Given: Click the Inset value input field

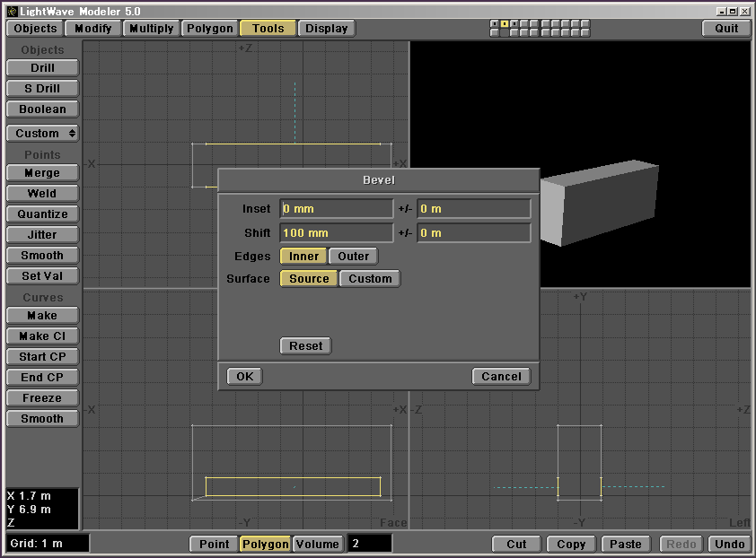Looking at the screenshot, I should (336, 209).
